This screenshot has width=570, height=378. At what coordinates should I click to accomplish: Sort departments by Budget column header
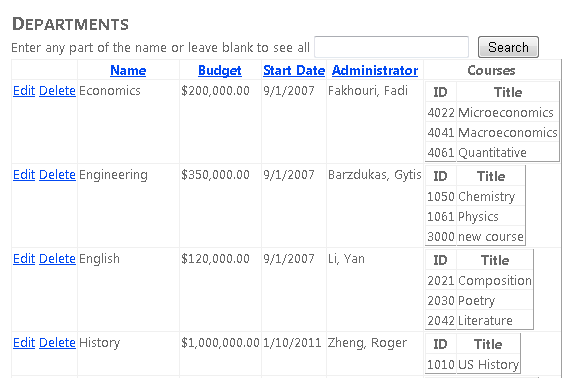[x=220, y=70]
